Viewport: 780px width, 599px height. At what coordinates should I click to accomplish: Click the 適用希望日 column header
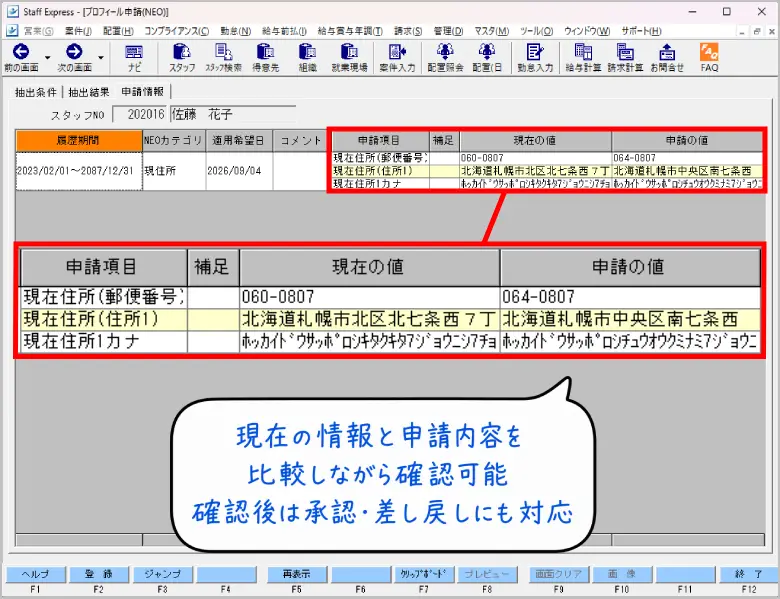click(239, 141)
